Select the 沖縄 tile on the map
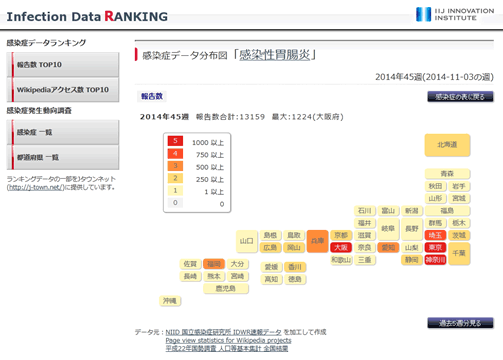The image size is (503, 360). [170, 301]
